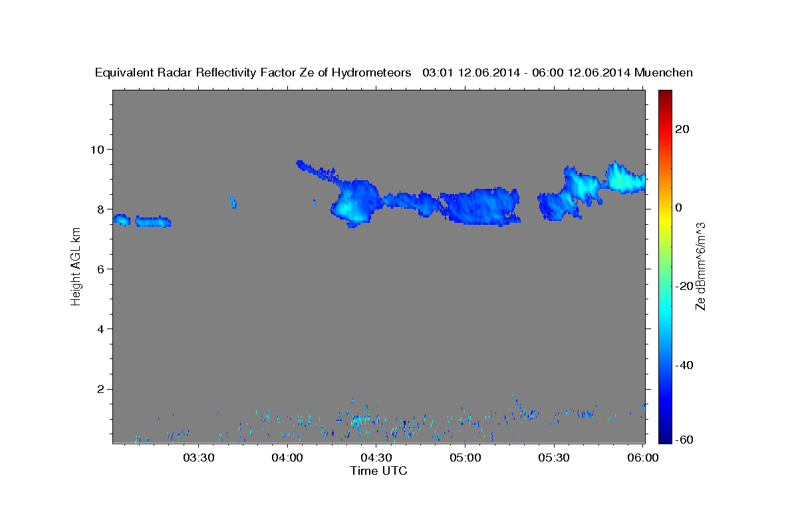Click the 03:30 time tick label
Image resolution: width=798 pixels, height=532 pixels.
point(198,458)
